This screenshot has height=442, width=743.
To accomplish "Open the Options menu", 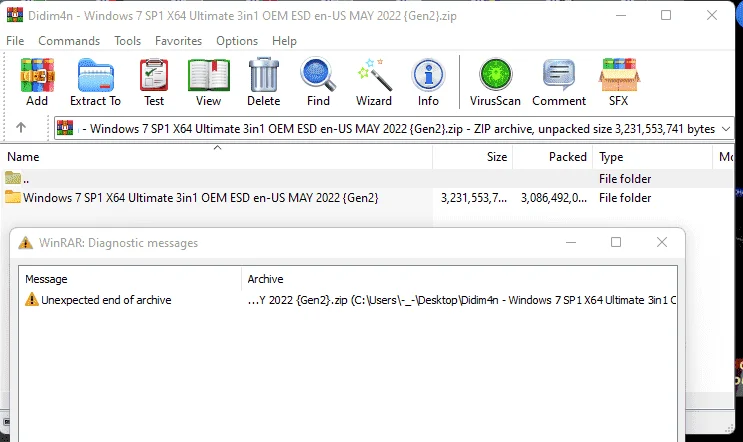I will [237, 41].
